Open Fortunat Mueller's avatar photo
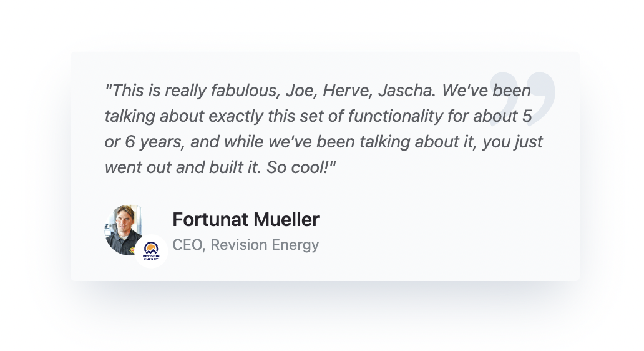This screenshot has height=351, width=644. pyautogui.click(x=122, y=227)
